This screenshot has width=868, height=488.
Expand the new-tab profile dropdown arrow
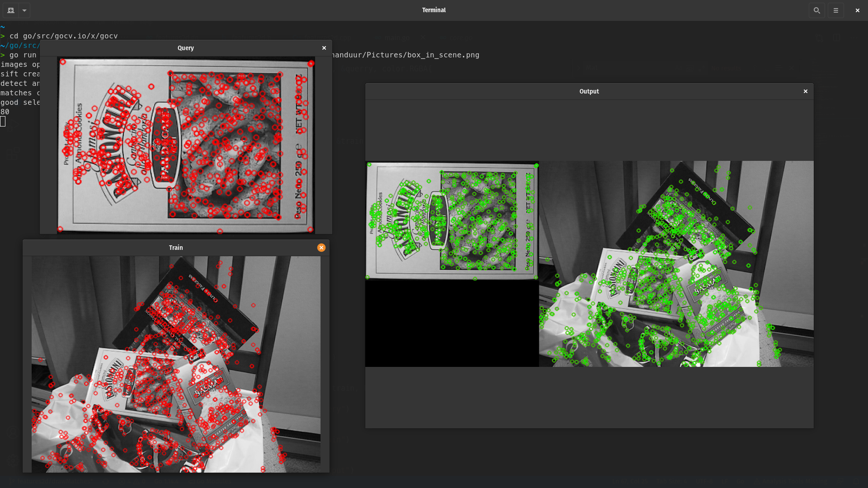click(x=24, y=10)
